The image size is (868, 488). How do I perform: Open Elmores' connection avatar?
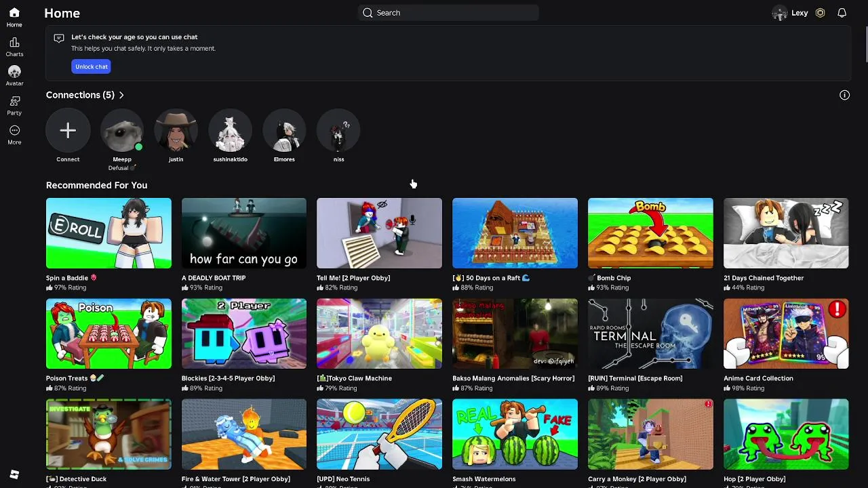tap(284, 131)
